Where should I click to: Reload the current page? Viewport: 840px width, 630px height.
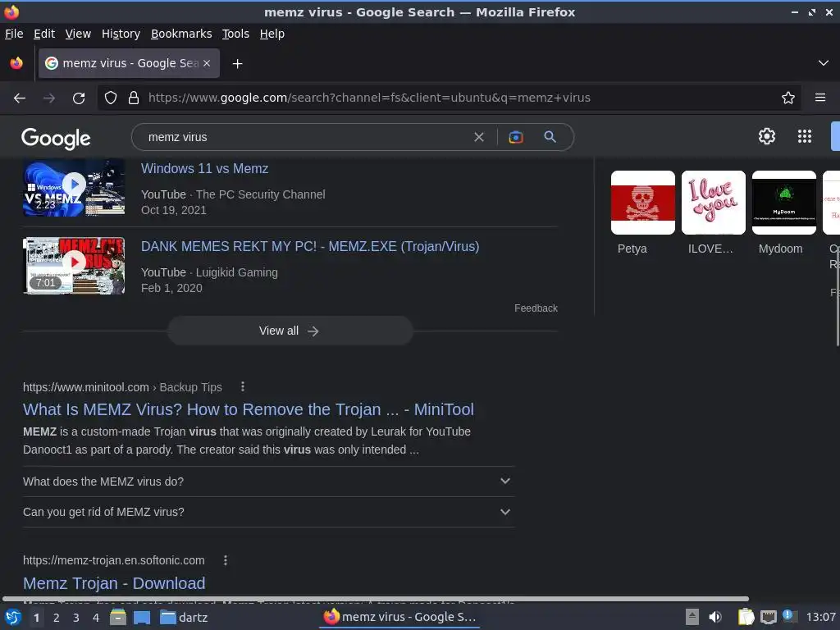pyautogui.click(x=79, y=98)
